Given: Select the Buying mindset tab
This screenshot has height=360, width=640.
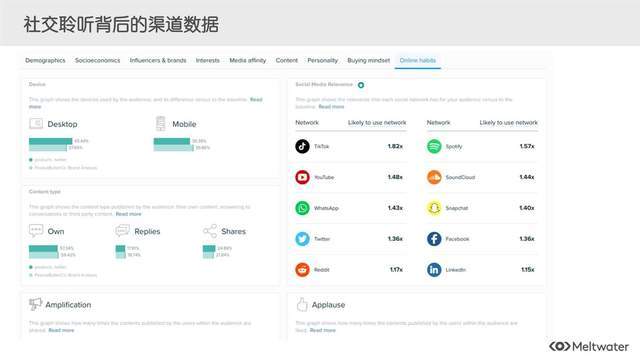Looking at the screenshot, I should (369, 60).
